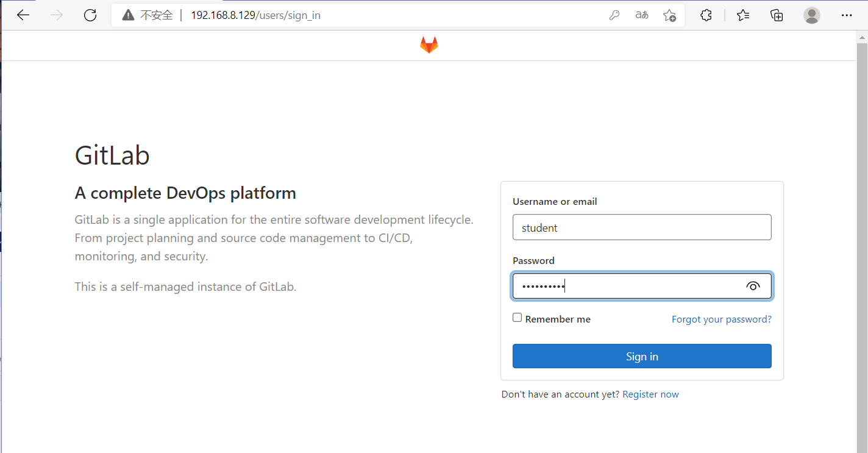The image size is (868, 453).
Task: Click the 'Remember me' label text
Action: coord(558,319)
